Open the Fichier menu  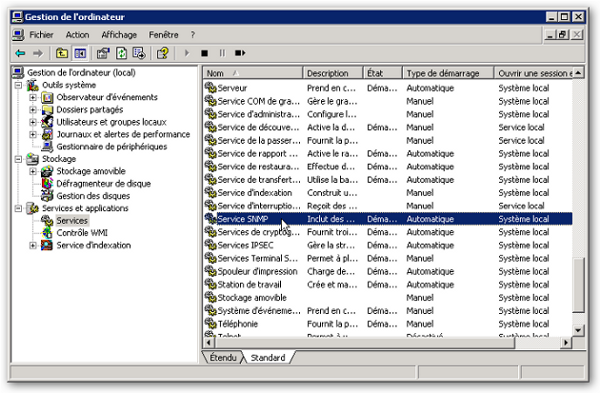point(41,35)
